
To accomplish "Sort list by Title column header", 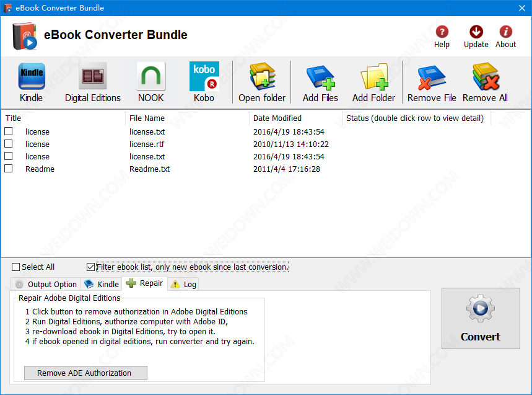I will 63,118.
